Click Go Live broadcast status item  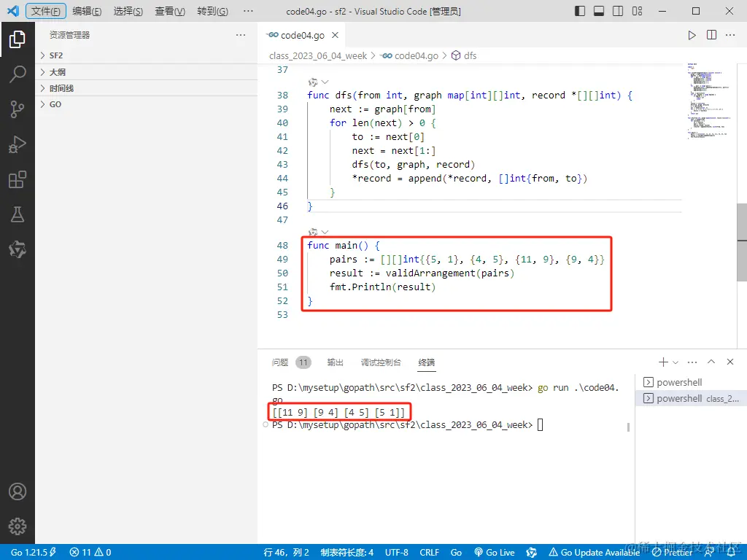pyautogui.click(x=495, y=553)
